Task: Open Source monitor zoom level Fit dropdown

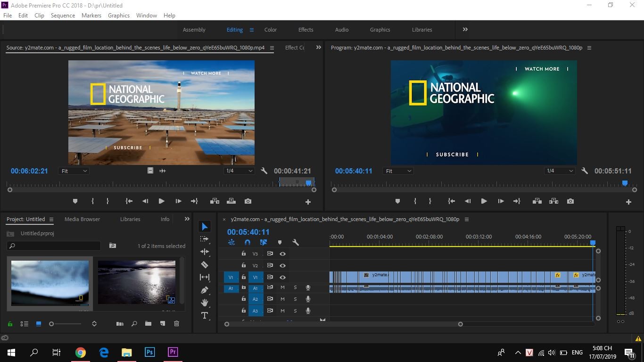Action: tap(74, 171)
